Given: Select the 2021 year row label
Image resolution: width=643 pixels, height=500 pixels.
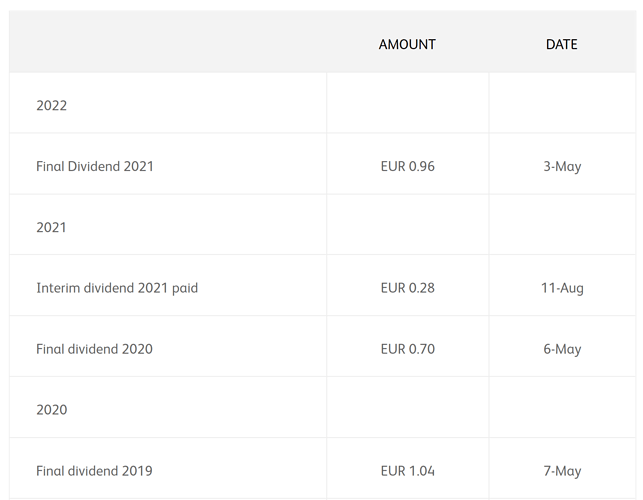Looking at the screenshot, I should pyautogui.click(x=51, y=227).
